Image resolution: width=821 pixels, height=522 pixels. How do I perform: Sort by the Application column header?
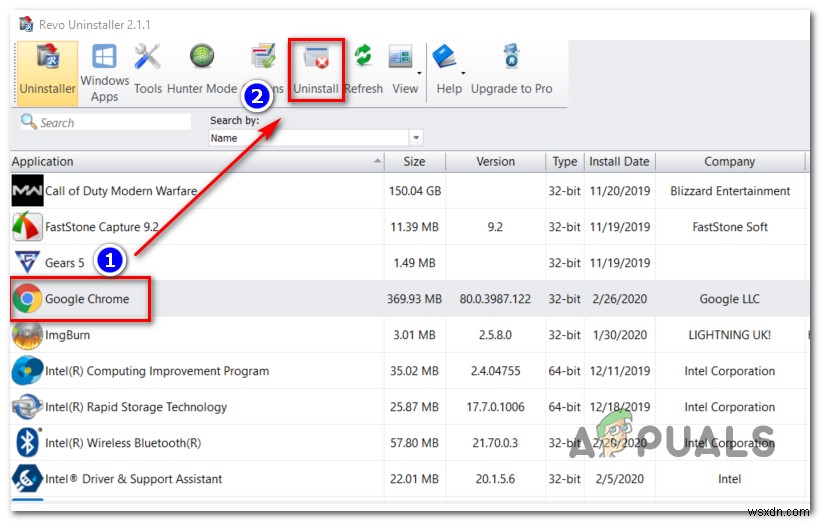[197, 162]
